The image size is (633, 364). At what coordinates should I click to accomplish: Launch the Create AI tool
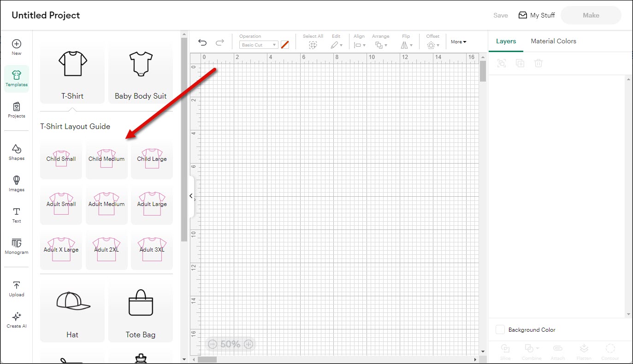tap(17, 319)
